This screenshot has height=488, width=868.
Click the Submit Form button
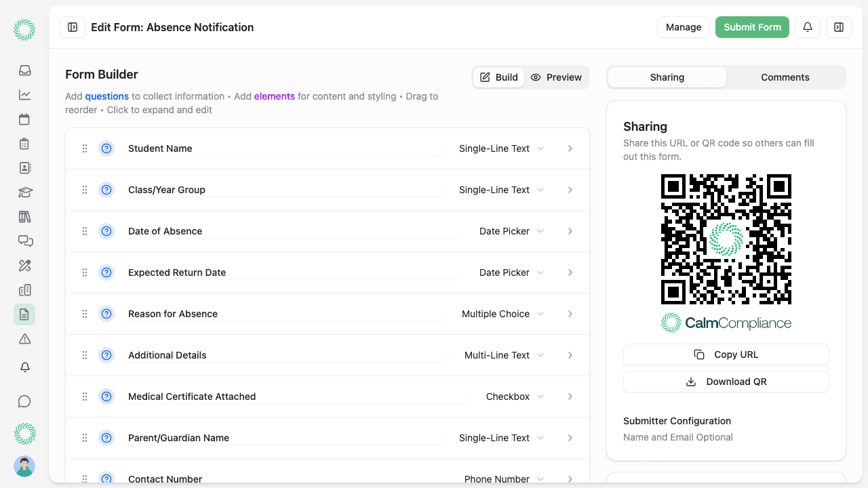(752, 27)
